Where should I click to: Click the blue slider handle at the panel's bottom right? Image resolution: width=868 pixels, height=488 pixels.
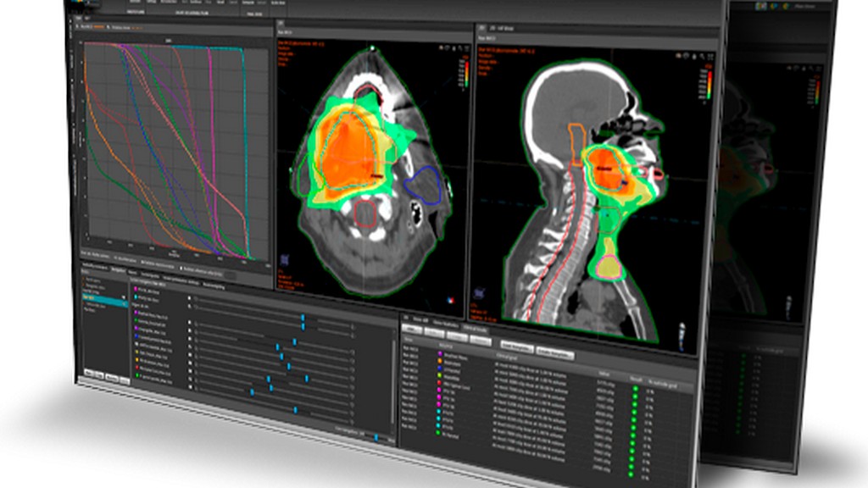(x=376, y=438)
